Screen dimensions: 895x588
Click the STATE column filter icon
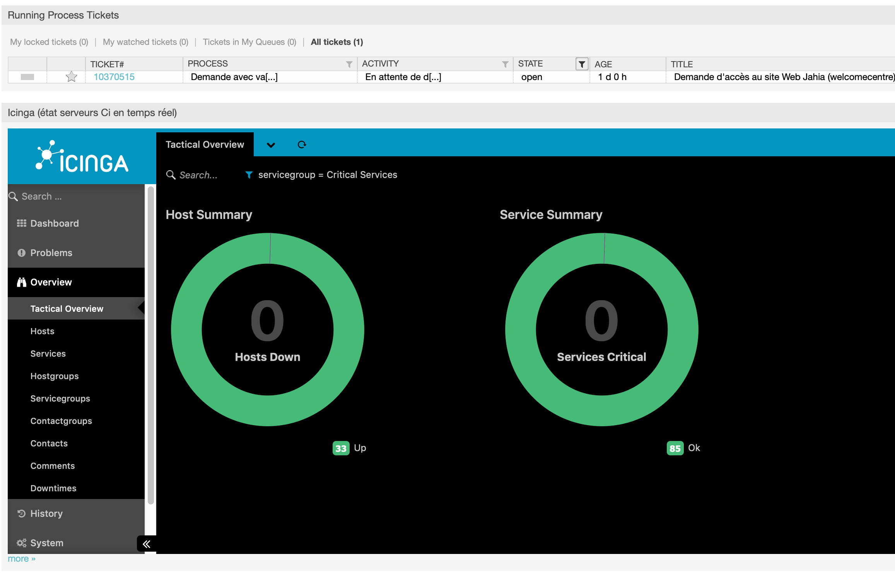click(581, 64)
